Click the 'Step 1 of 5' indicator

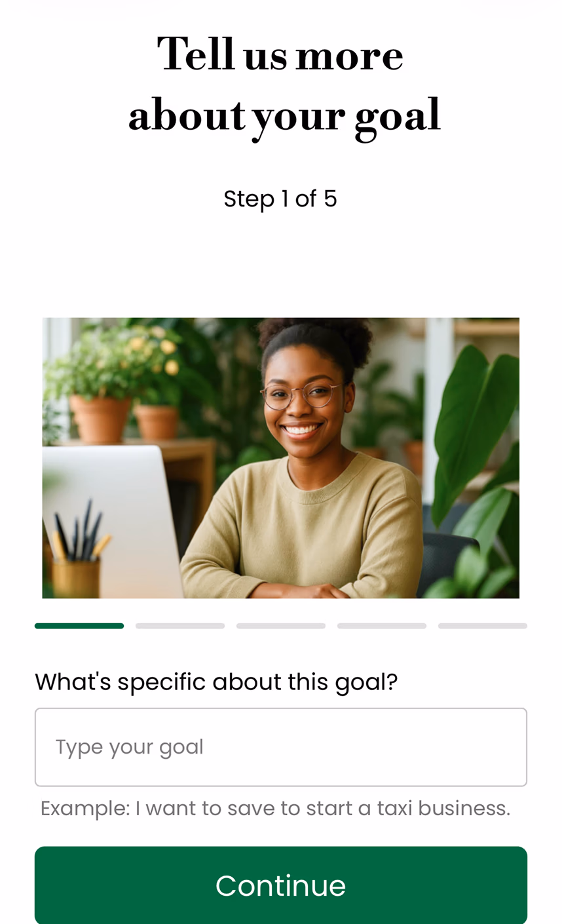[x=280, y=199]
